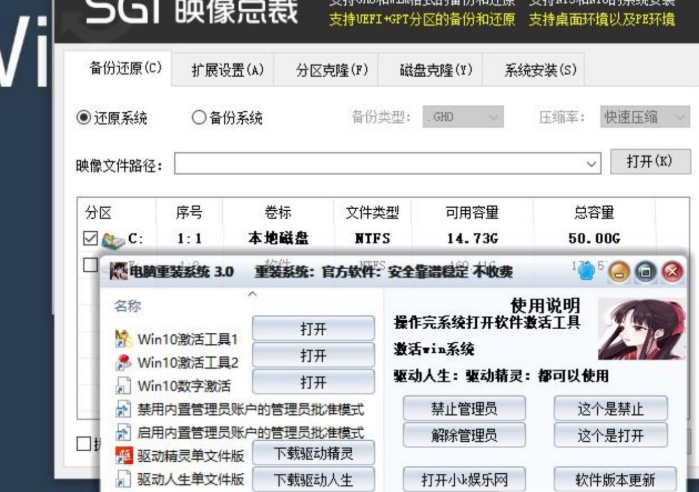The width and height of the screenshot is (699, 492).
Task: Select the 驱动人生单文件版 icon
Action: 123,479
